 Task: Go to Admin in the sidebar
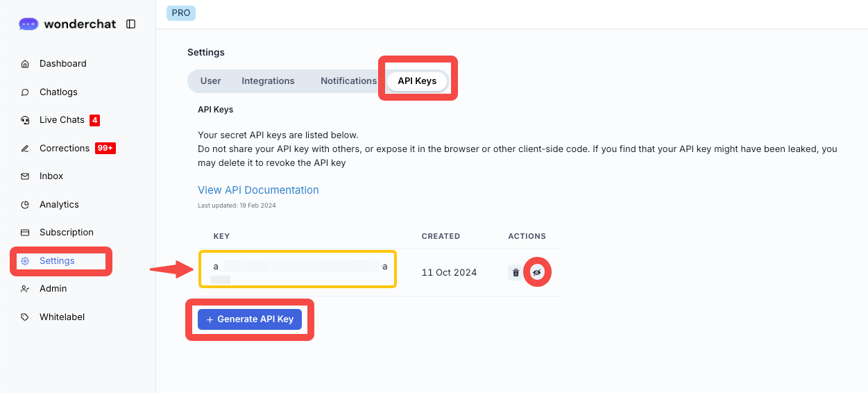53,289
